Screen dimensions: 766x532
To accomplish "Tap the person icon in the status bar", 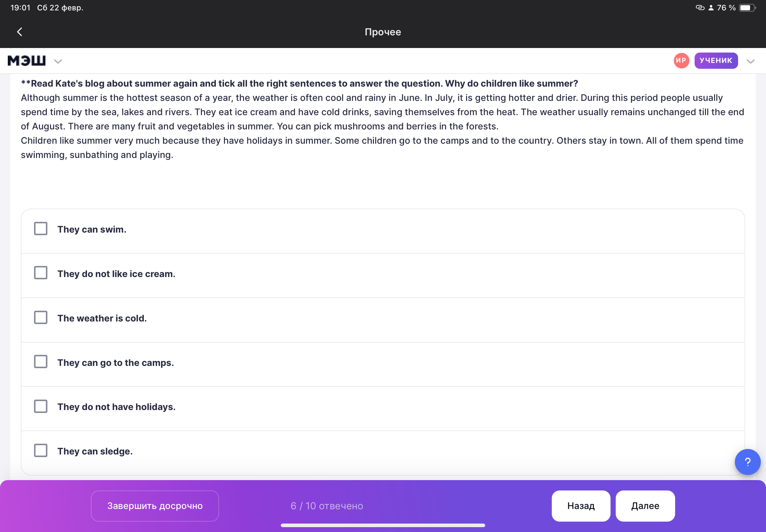I will click(x=711, y=8).
